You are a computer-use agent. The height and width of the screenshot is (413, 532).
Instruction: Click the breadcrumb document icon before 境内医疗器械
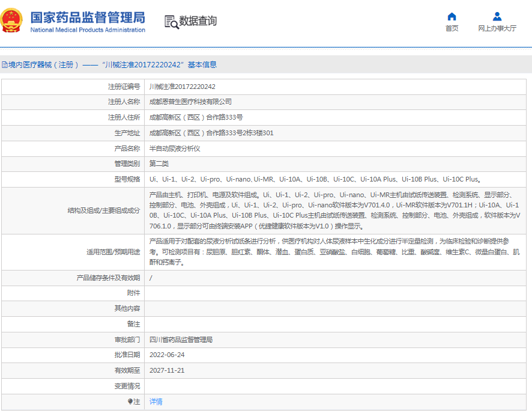(x=4, y=65)
